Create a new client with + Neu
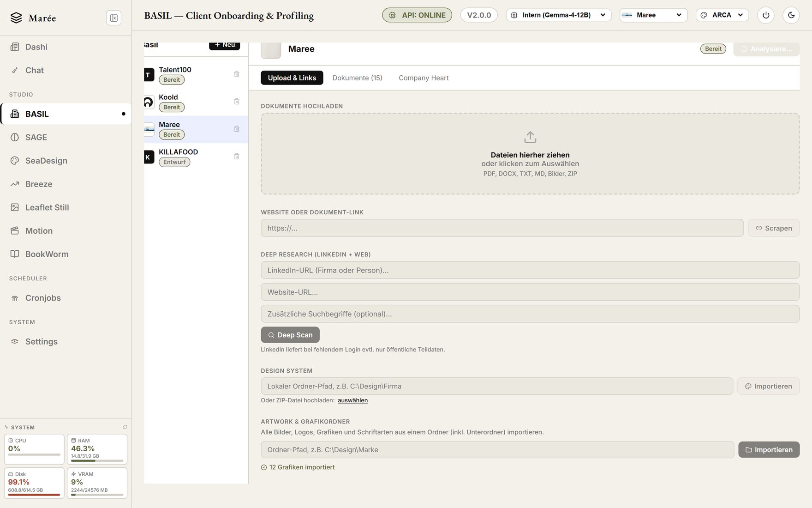 pos(225,45)
